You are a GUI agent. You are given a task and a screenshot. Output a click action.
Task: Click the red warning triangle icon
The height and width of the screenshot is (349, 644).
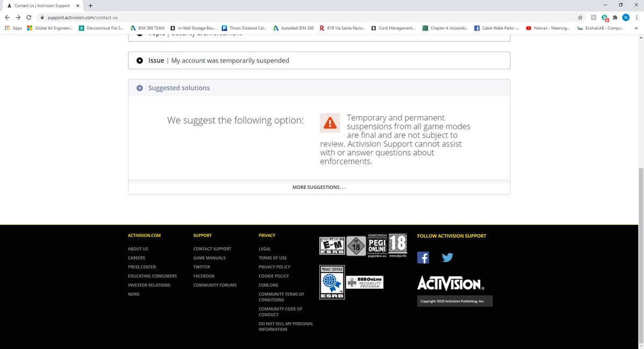[x=330, y=123]
